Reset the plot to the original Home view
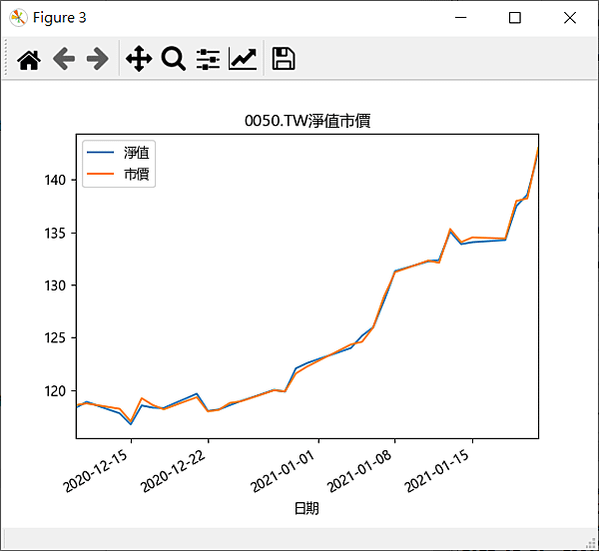The height and width of the screenshot is (551, 599). click(29, 59)
